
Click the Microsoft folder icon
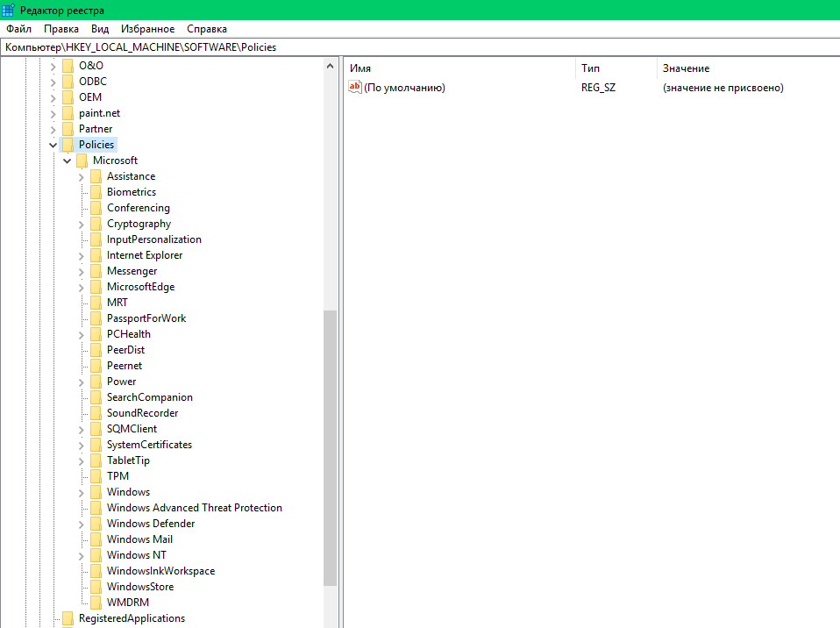[x=82, y=161]
